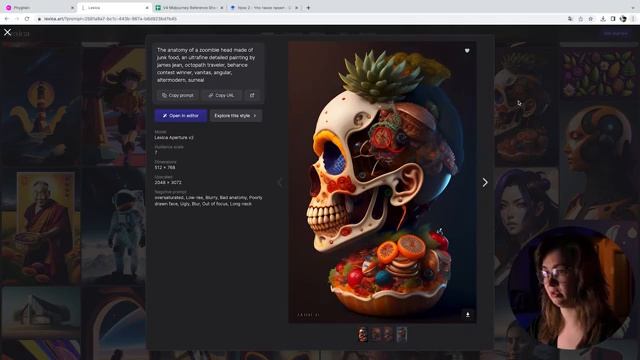
Task: Click the model value 'Lexica Aperture v2'
Action: (174, 138)
